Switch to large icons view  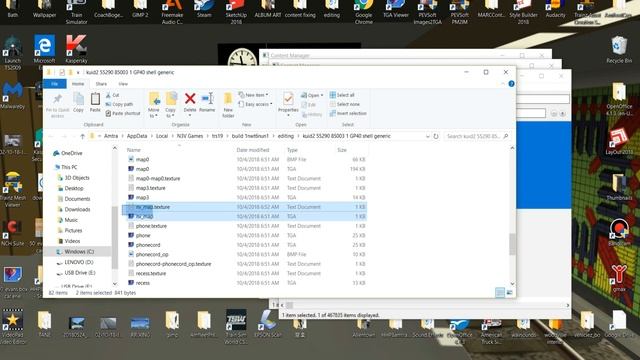pos(509,293)
